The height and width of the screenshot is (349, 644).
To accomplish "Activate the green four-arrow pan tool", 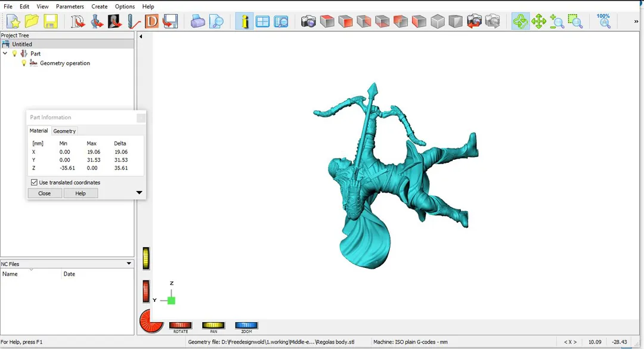I will (538, 21).
